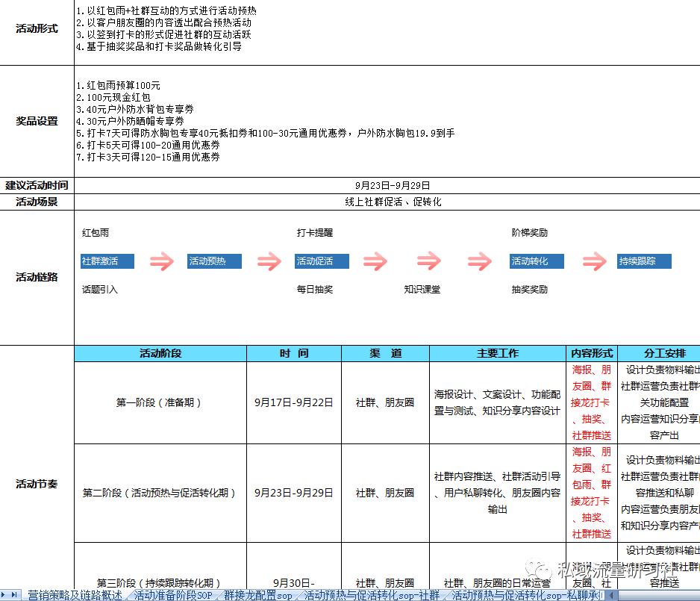
Task: Select the 营销策略及链路概述 sheet tab
Action: pyautogui.click(x=75, y=595)
